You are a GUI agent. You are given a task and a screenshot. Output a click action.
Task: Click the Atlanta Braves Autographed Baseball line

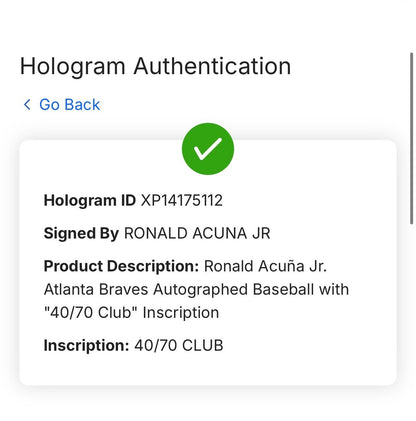click(196, 289)
